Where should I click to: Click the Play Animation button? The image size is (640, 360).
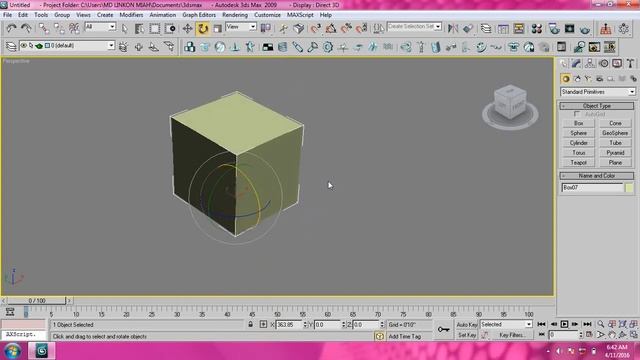[564, 324]
